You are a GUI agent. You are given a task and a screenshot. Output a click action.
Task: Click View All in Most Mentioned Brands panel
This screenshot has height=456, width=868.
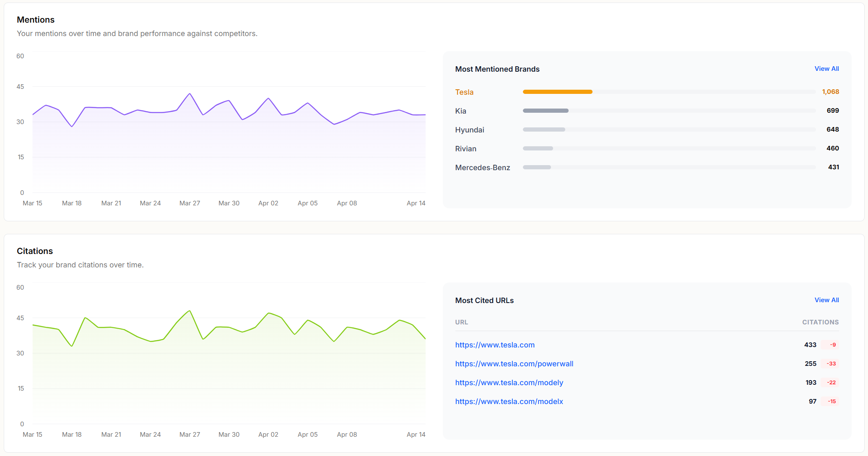tap(826, 68)
